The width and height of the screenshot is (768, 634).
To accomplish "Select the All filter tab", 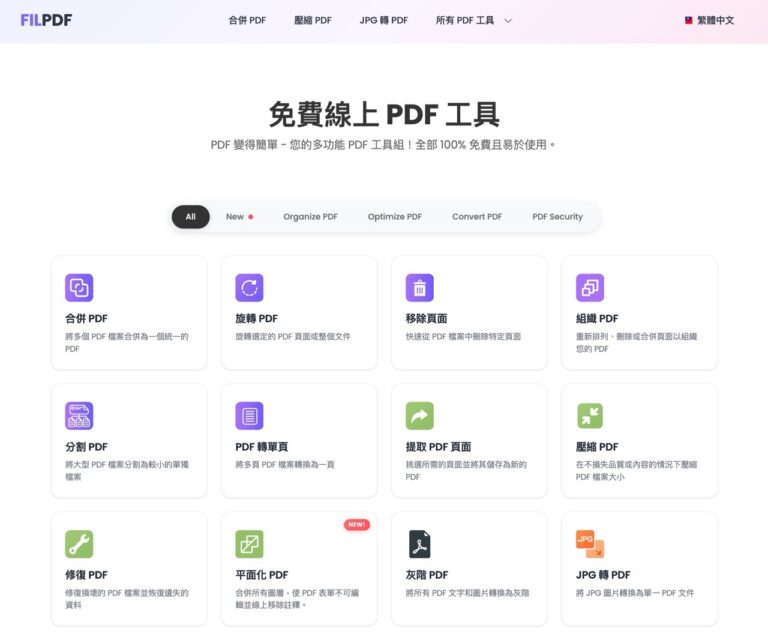I will click(191, 217).
